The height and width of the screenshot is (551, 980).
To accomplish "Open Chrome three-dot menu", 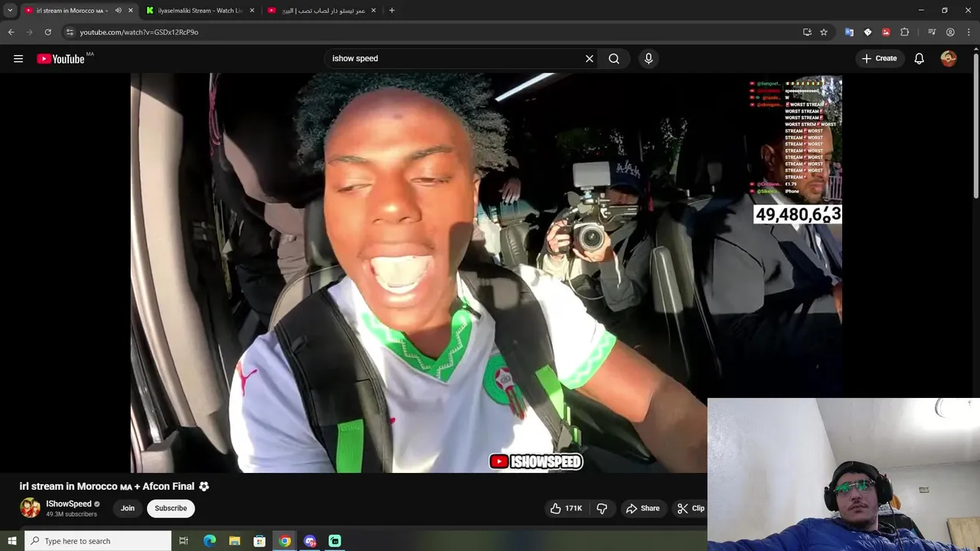I will [969, 32].
